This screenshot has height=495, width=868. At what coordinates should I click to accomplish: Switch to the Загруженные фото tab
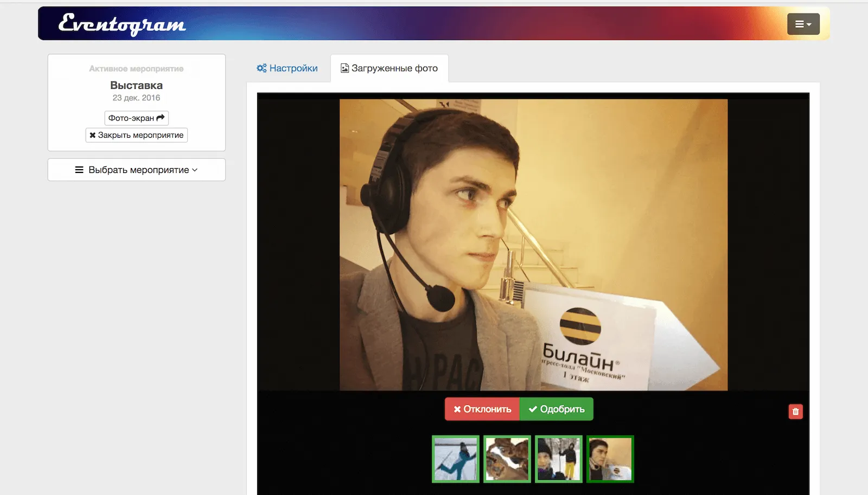[389, 68]
